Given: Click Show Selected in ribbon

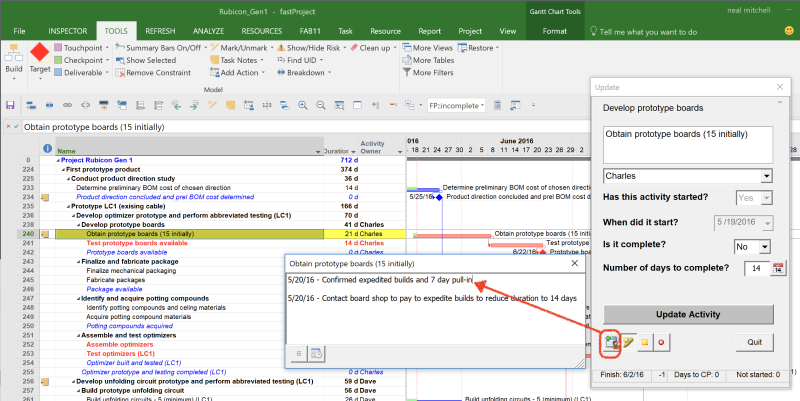Looking at the screenshot, I should coord(146,60).
